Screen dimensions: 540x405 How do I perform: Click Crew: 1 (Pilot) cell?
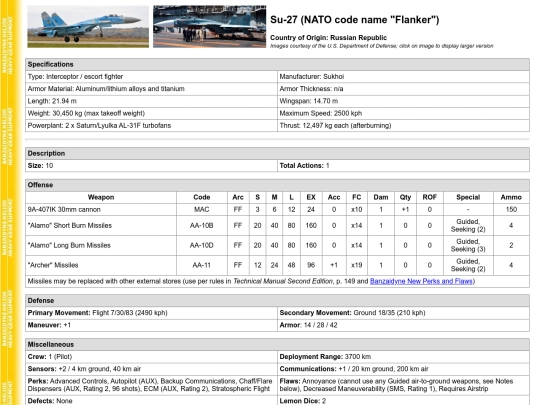(x=151, y=357)
